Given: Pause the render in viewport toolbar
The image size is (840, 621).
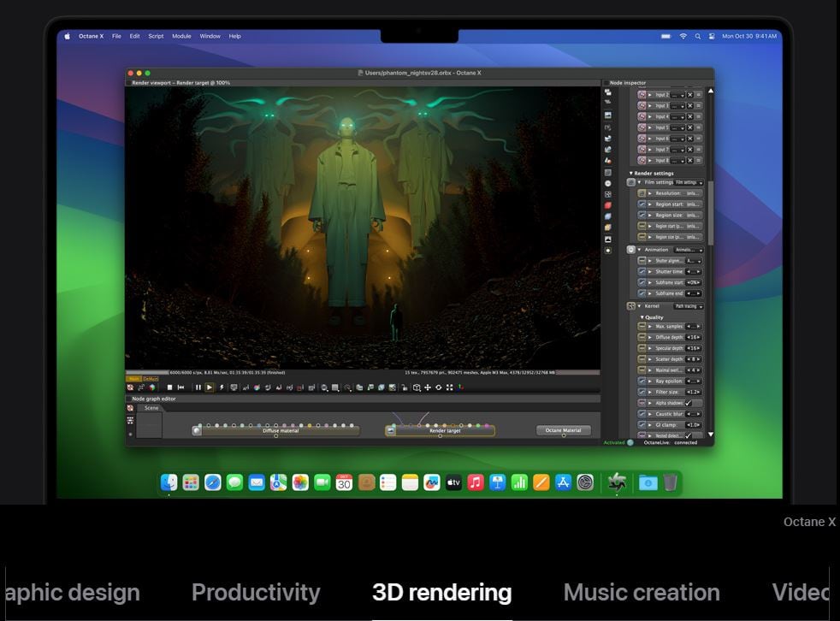Looking at the screenshot, I should [198, 387].
